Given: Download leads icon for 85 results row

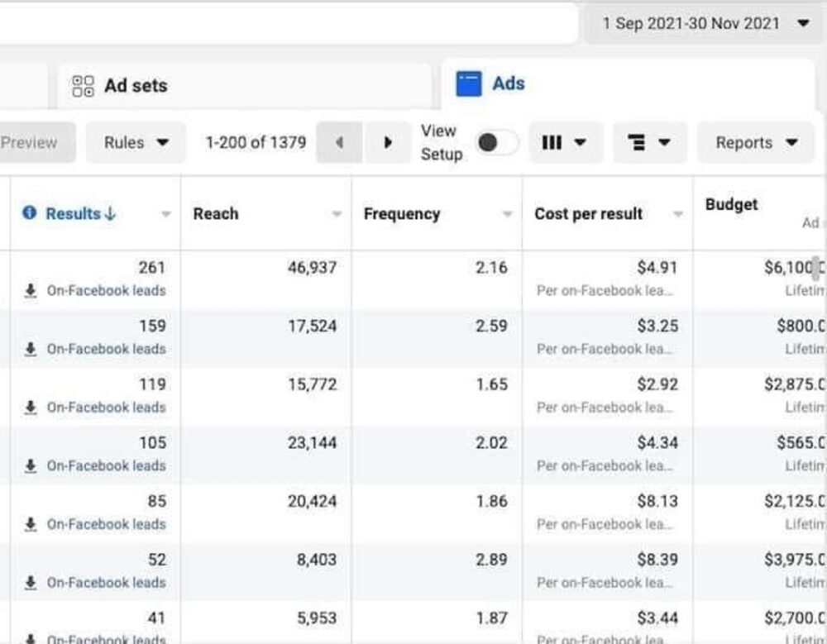Looking at the screenshot, I should [x=31, y=525].
